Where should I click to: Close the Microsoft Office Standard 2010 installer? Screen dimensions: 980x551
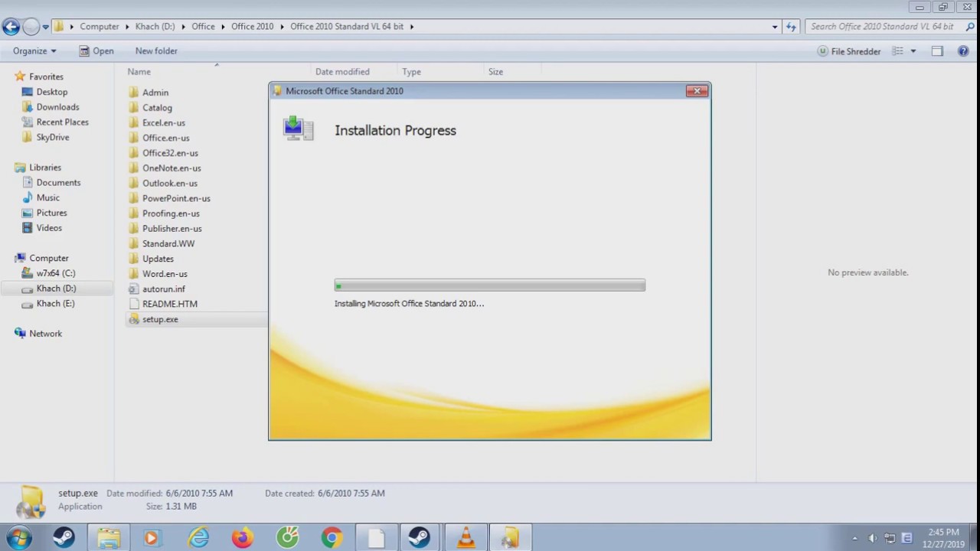point(697,91)
